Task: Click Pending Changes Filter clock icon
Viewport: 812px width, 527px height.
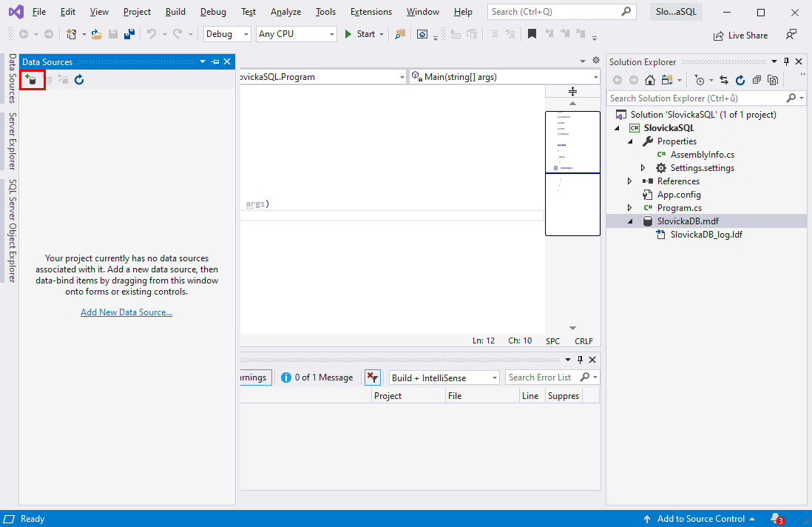Action: tap(700, 80)
